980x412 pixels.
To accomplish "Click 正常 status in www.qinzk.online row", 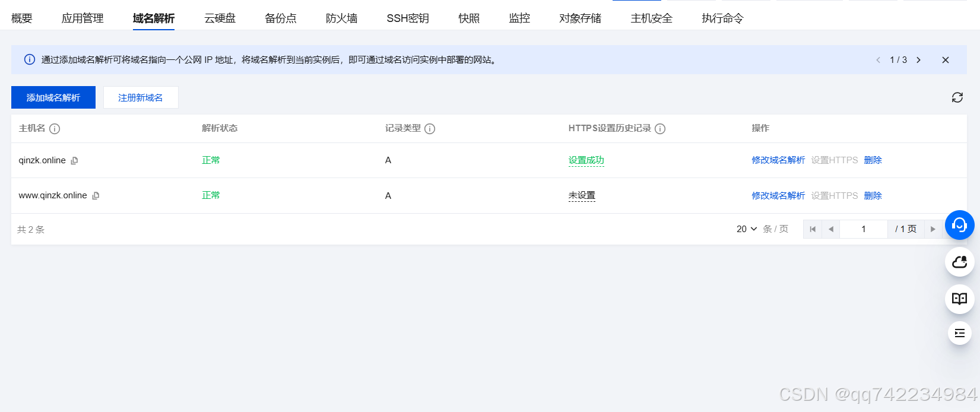I will coord(211,195).
